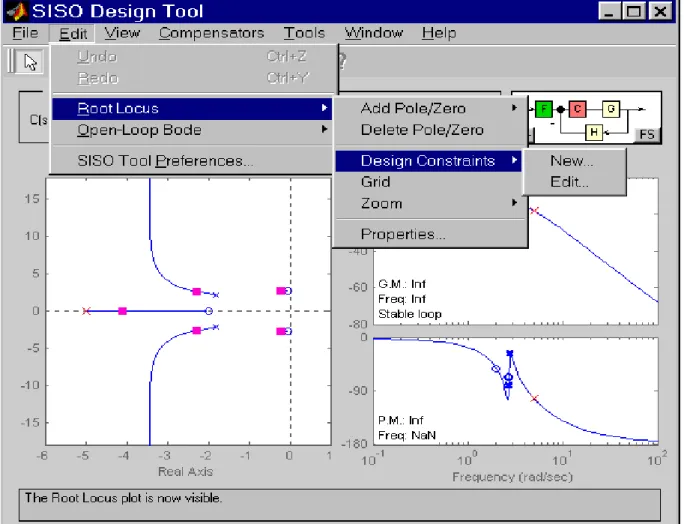
Task: Open SISO Tool Preferences
Action: [x=192, y=161]
